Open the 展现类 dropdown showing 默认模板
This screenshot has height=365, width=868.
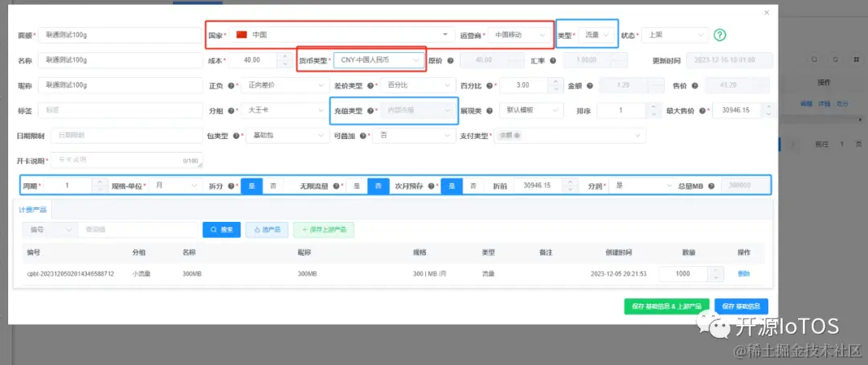tap(531, 110)
